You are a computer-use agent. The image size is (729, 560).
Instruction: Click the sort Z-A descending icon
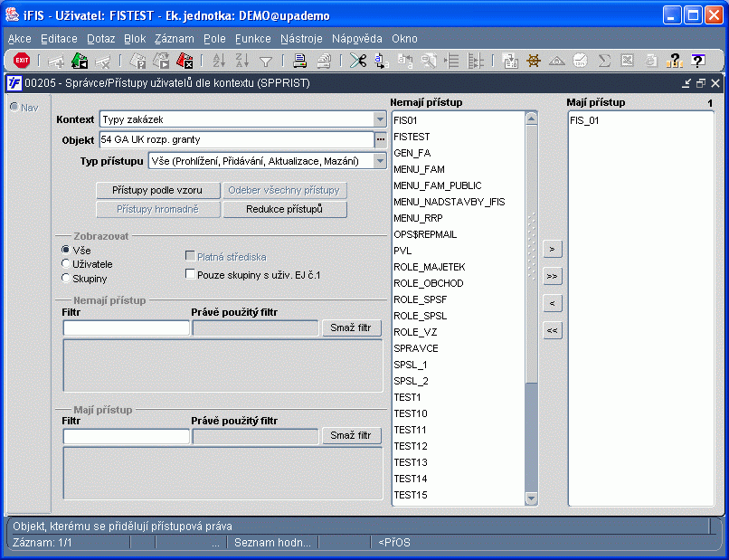coord(242,61)
